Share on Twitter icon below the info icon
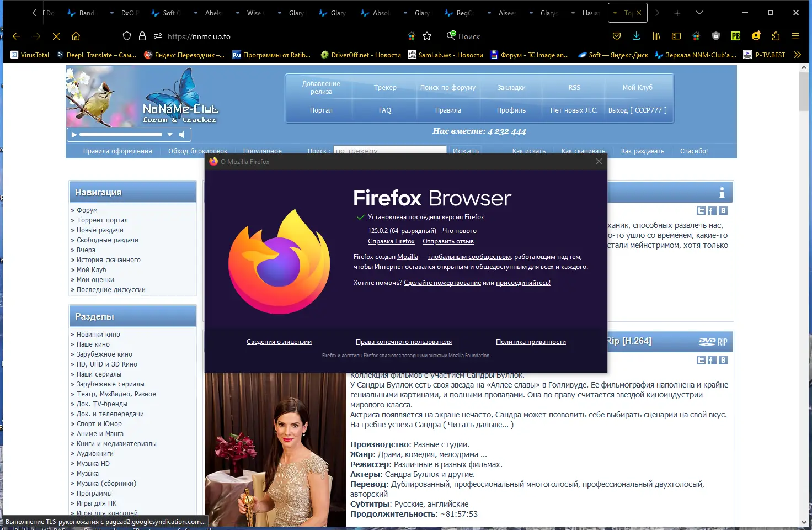Screen dimensions: 812x530 click(x=701, y=210)
